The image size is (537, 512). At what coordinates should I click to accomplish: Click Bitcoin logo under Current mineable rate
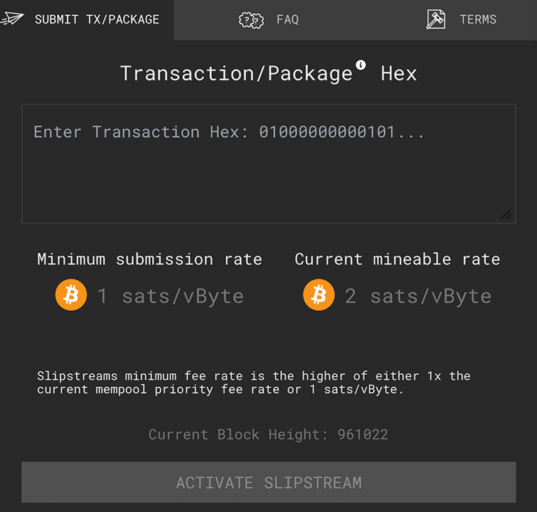coord(319,295)
